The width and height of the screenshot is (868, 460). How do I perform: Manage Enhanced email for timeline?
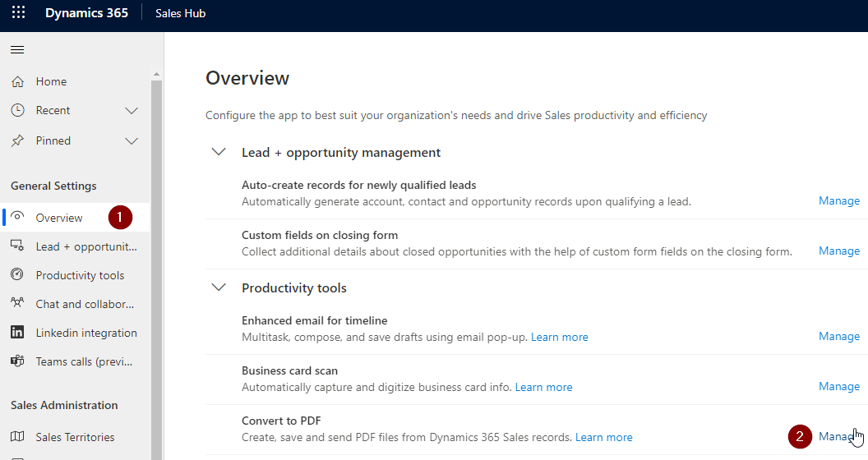tap(839, 336)
